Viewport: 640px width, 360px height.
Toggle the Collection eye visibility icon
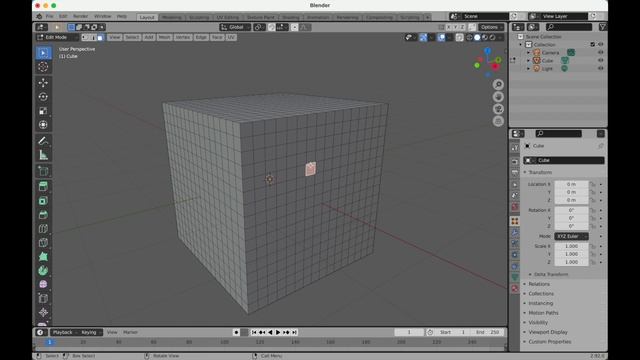tap(600, 44)
